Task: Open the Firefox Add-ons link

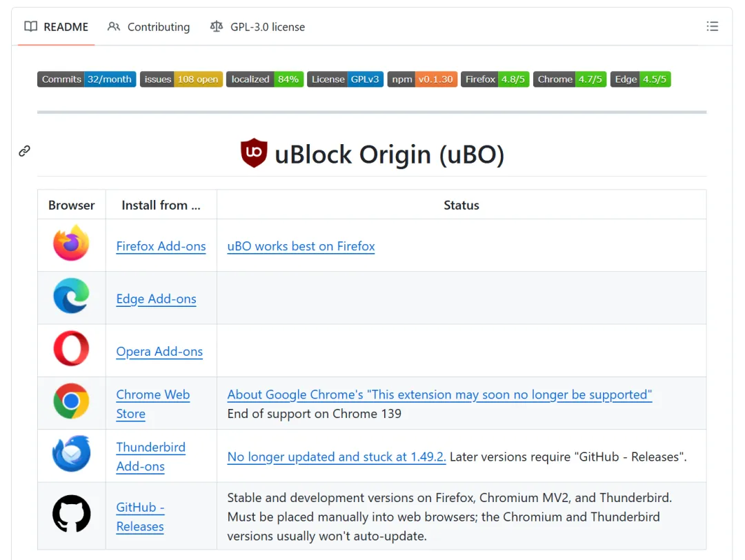Action: pyautogui.click(x=161, y=246)
